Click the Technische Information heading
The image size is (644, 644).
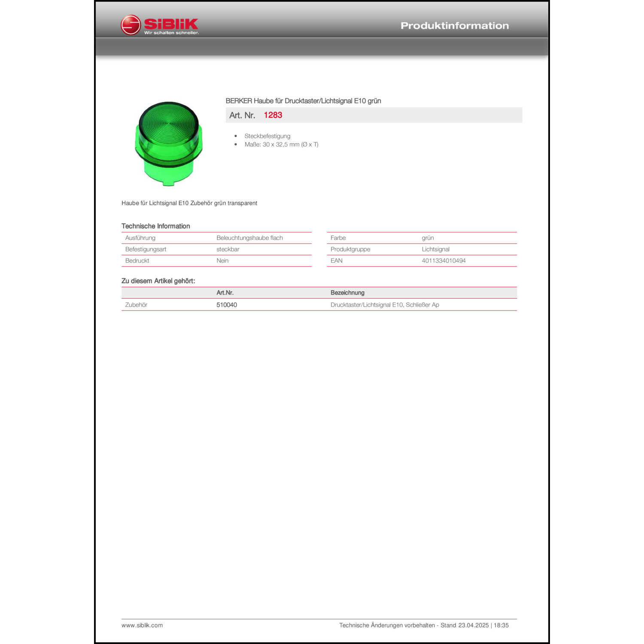[155, 226]
